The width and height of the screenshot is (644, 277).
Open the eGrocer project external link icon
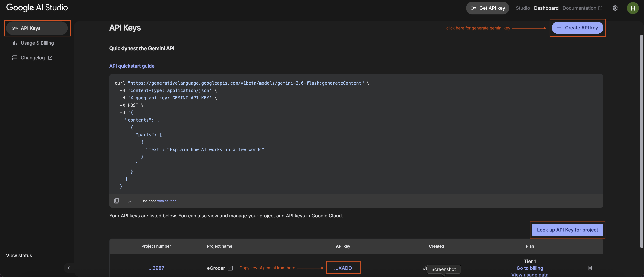tap(230, 268)
